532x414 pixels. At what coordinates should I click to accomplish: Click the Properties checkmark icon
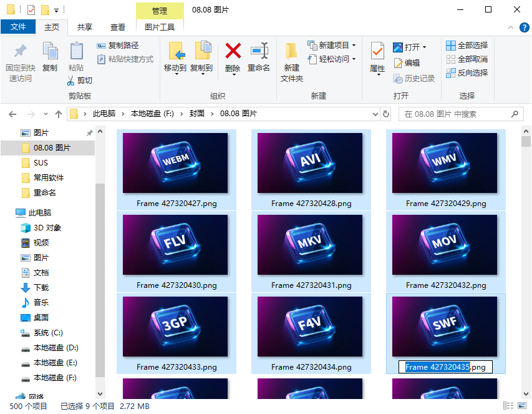click(377, 51)
